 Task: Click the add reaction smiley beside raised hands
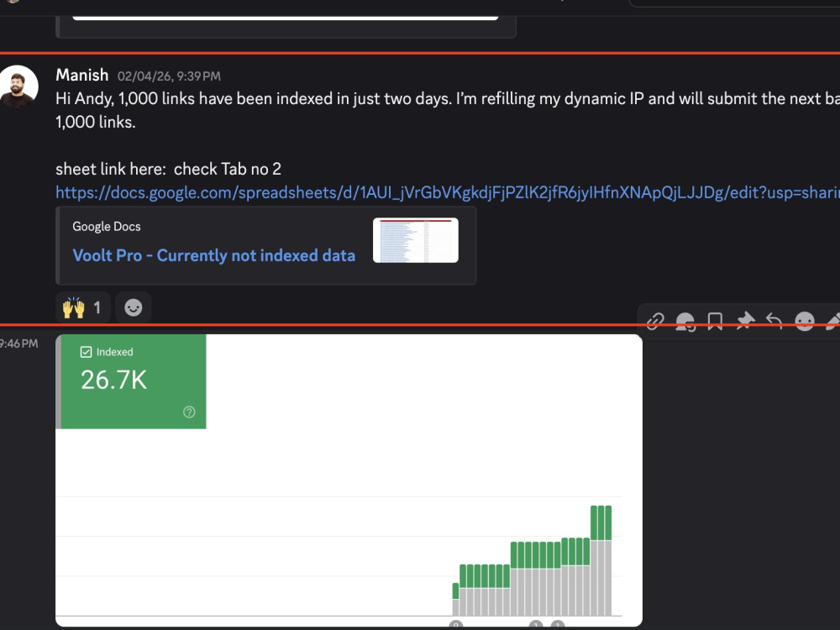pos(134,307)
